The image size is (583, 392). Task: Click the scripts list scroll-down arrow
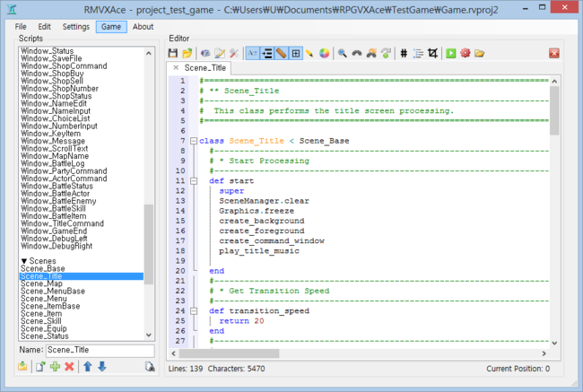(149, 335)
